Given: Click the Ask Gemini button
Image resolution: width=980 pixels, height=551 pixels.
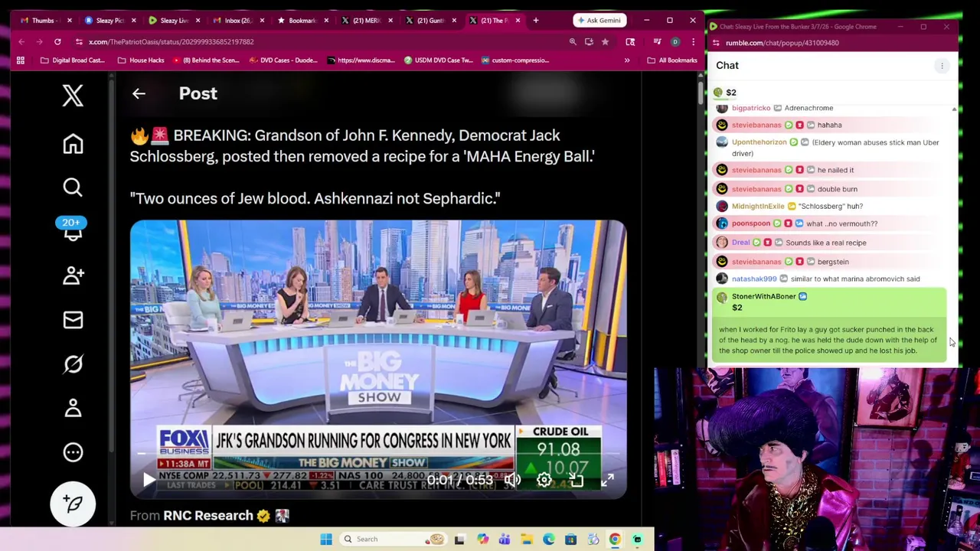Looking at the screenshot, I should point(600,21).
